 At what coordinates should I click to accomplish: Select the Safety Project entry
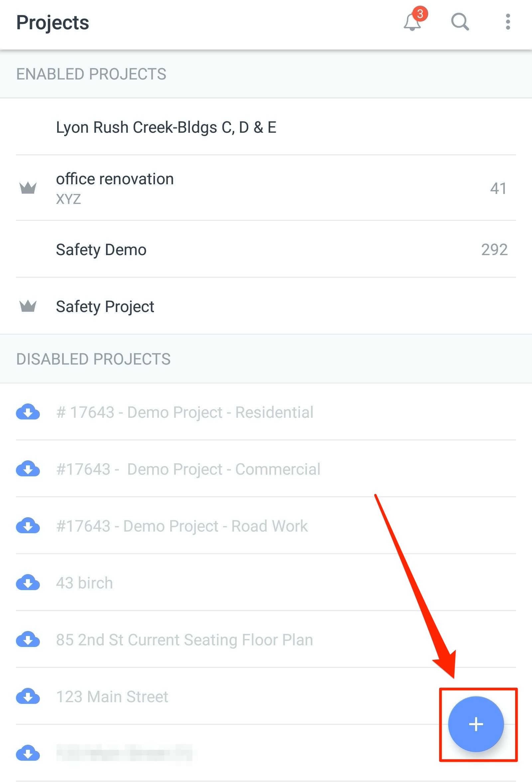(x=266, y=306)
